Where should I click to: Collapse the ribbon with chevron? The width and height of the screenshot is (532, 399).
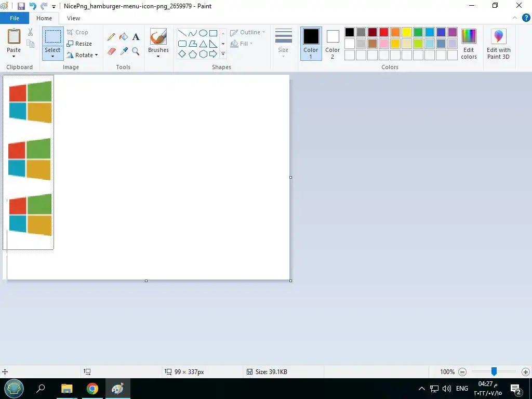click(515, 18)
